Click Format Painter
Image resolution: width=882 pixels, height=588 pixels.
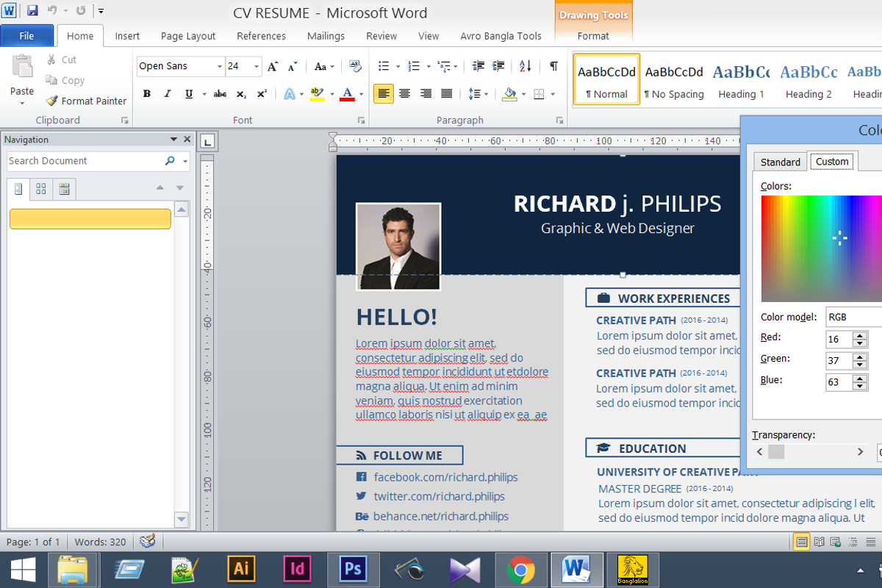[x=86, y=101]
